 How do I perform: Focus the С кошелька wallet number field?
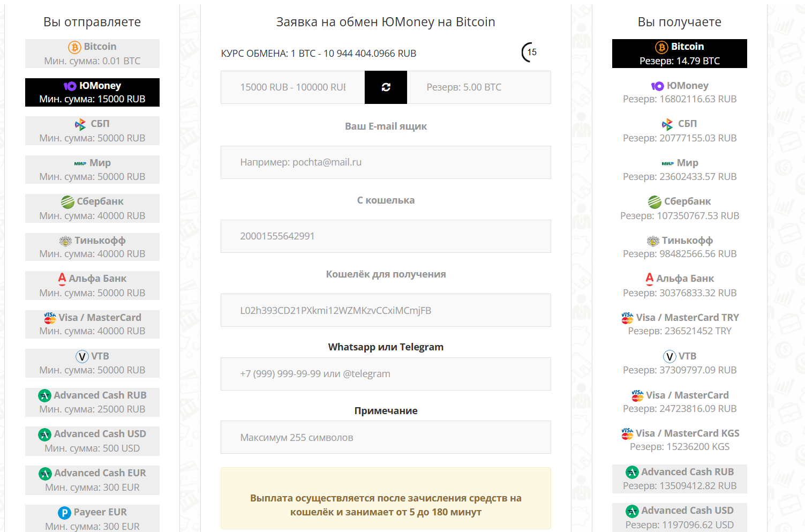point(386,236)
